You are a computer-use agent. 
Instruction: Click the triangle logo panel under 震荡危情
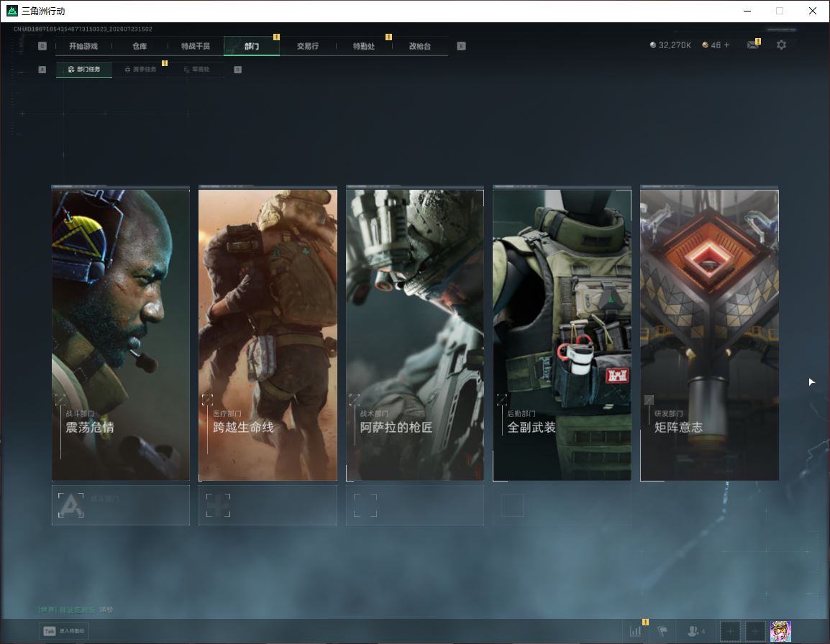pos(121,505)
